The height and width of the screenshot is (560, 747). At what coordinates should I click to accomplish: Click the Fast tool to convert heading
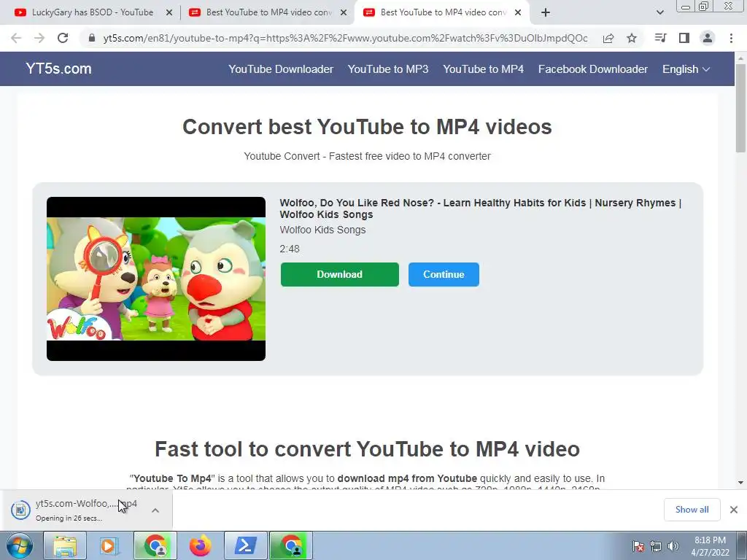tap(367, 449)
